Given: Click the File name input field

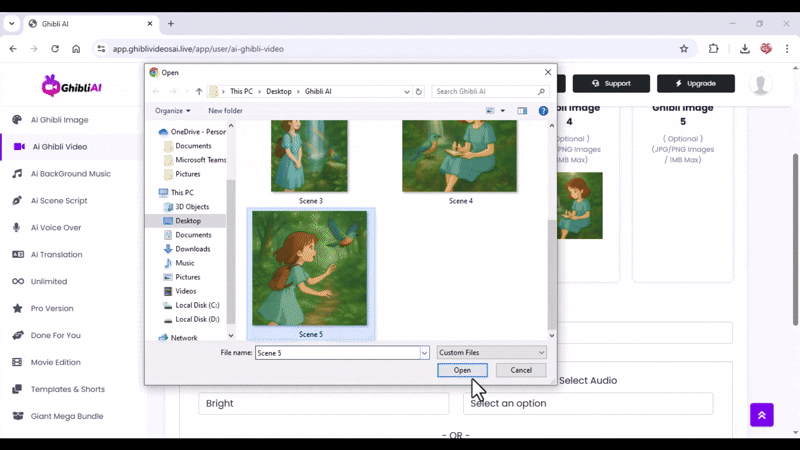Looking at the screenshot, I should [x=337, y=353].
